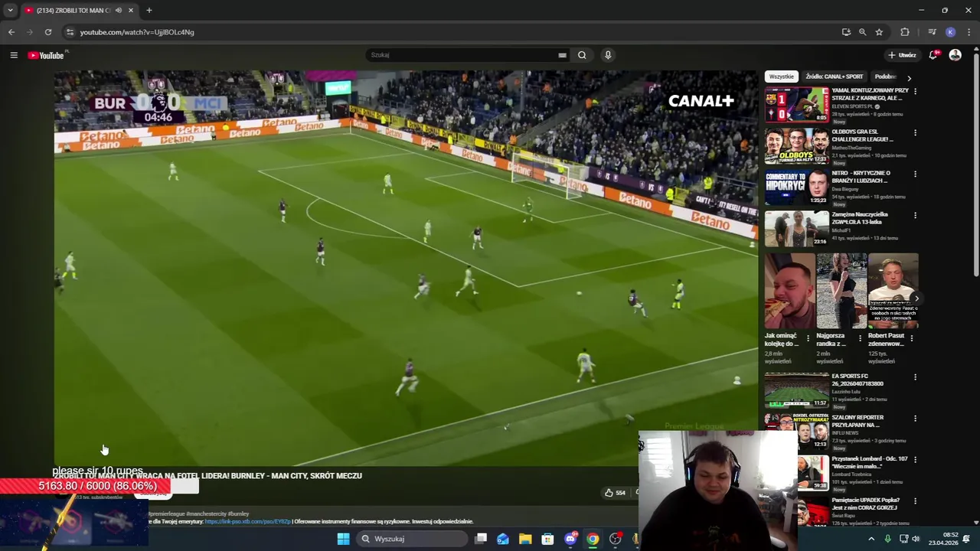Screen dimensions: 980x551
Task: Open 'OLDBOYS GRA ESL CHALLENGER LEAGUE' video title
Action: tap(862, 135)
